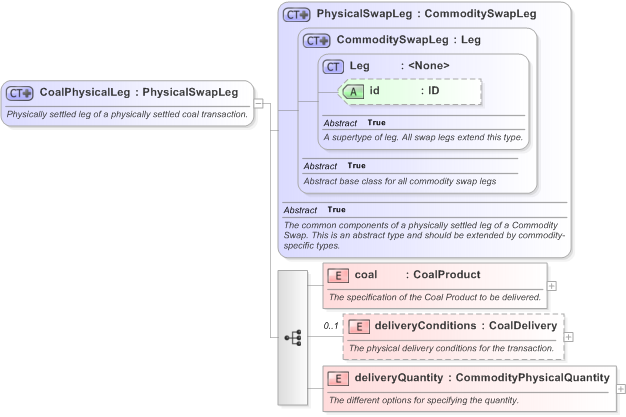Click the deliveryQuantity element name
Viewport: 626px width, 417px height.
(398, 377)
